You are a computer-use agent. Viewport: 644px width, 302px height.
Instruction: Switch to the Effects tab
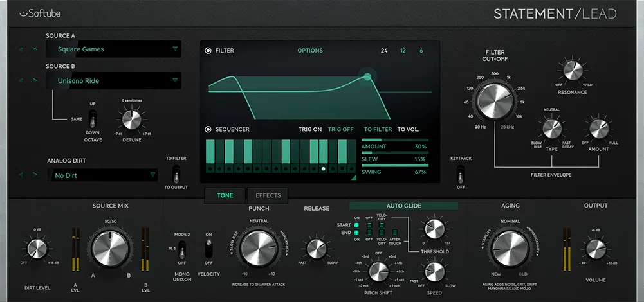click(x=268, y=195)
